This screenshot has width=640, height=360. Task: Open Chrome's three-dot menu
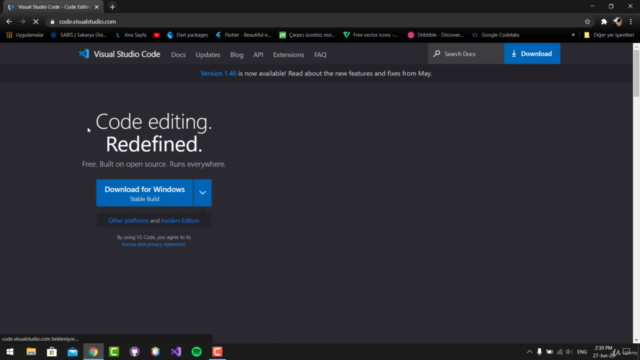pyautogui.click(x=631, y=22)
